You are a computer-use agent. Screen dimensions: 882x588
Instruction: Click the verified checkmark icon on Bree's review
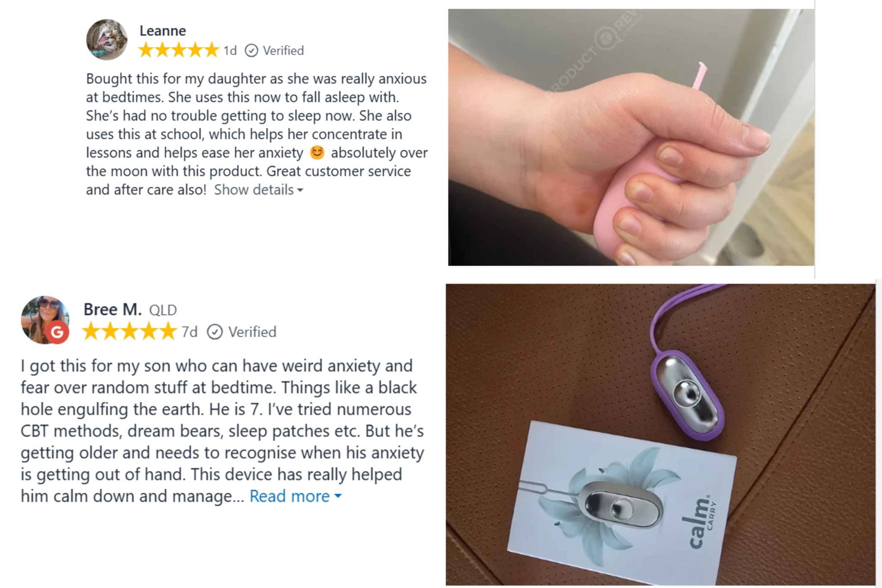[x=214, y=332]
